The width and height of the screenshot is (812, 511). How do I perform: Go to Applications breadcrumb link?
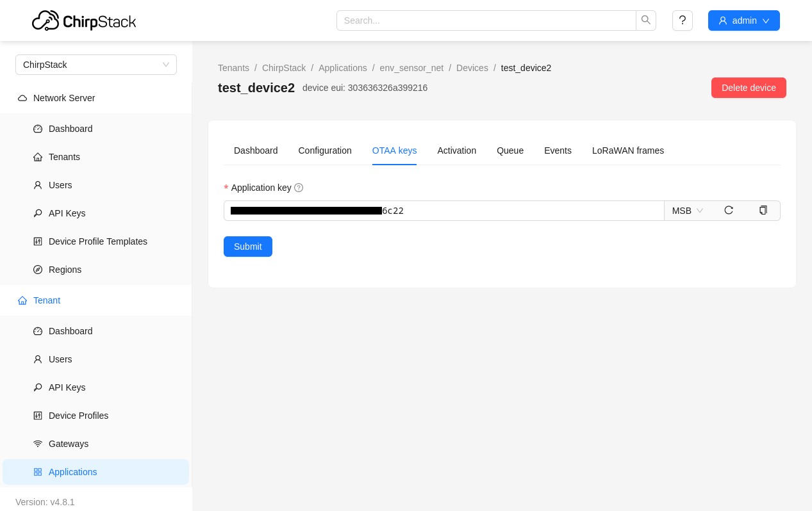click(343, 68)
